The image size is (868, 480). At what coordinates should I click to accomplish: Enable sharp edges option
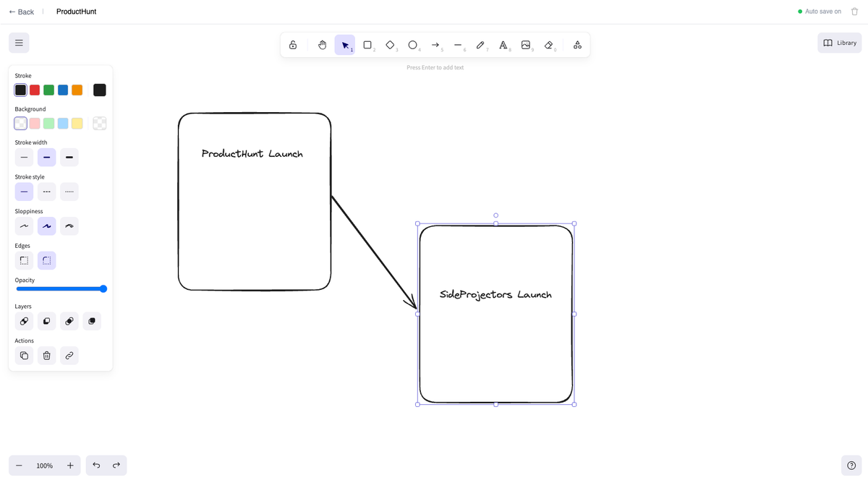coord(24,260)
